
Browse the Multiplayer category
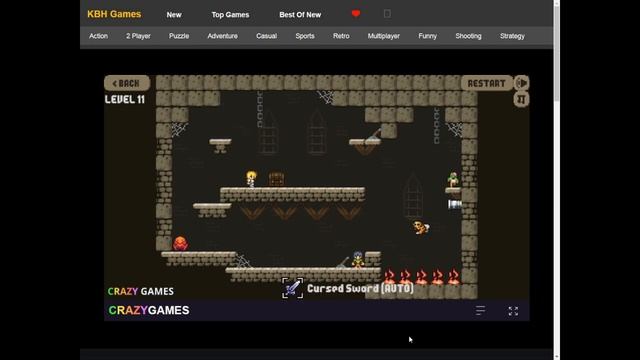coord(384,36)
